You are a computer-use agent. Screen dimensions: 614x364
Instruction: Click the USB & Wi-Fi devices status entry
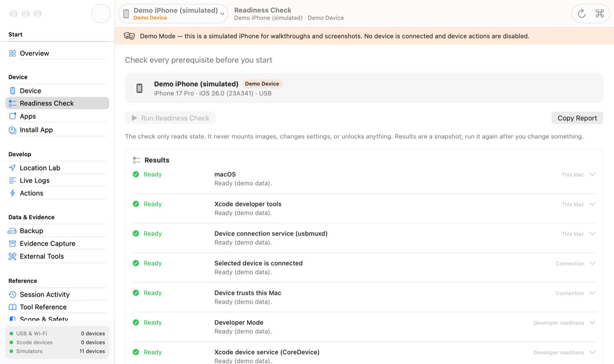point(57,333)
